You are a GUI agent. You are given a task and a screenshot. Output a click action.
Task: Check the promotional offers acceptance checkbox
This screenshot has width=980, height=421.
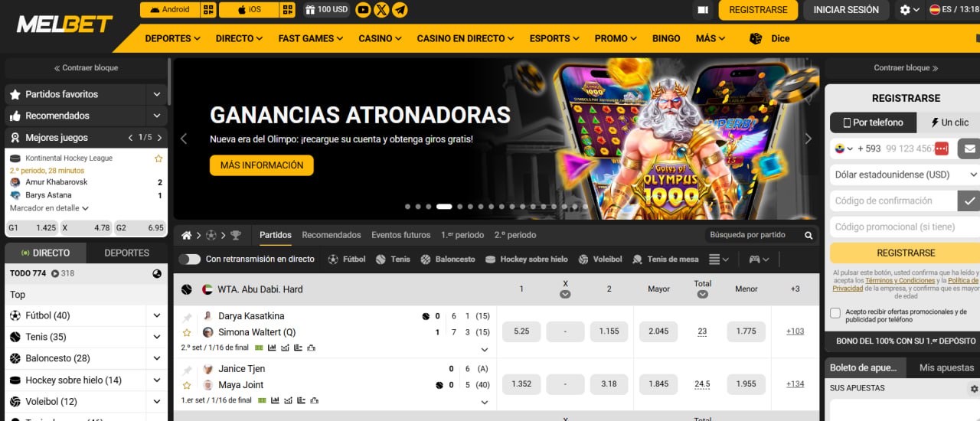tap(835, 313)
